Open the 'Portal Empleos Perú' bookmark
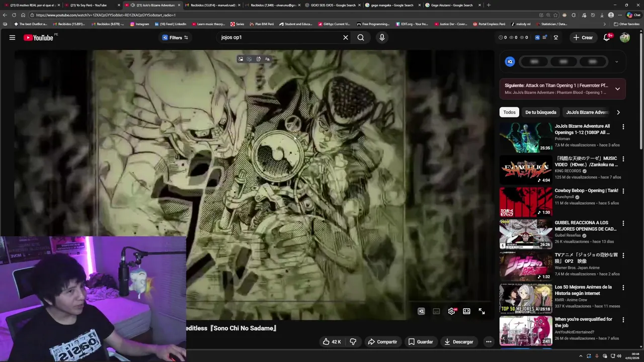Image resolution: width=644 pixels, height=362 pixels. pos(489,24)
